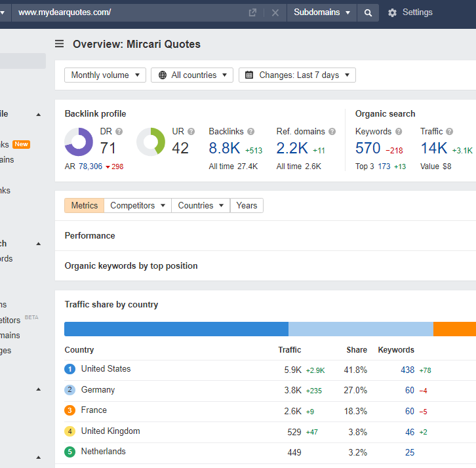This screenshot has height=468, width=476.
Task: Open United States 438 keywords link
Action: (407, 370)
